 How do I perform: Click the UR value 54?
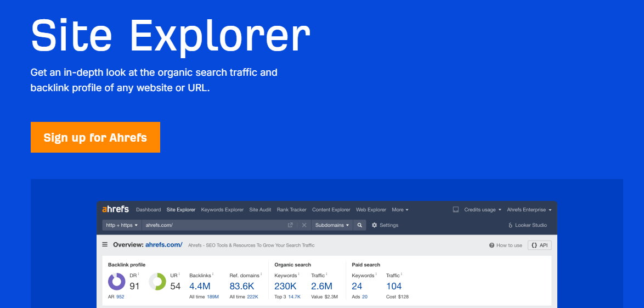point(176,286)
